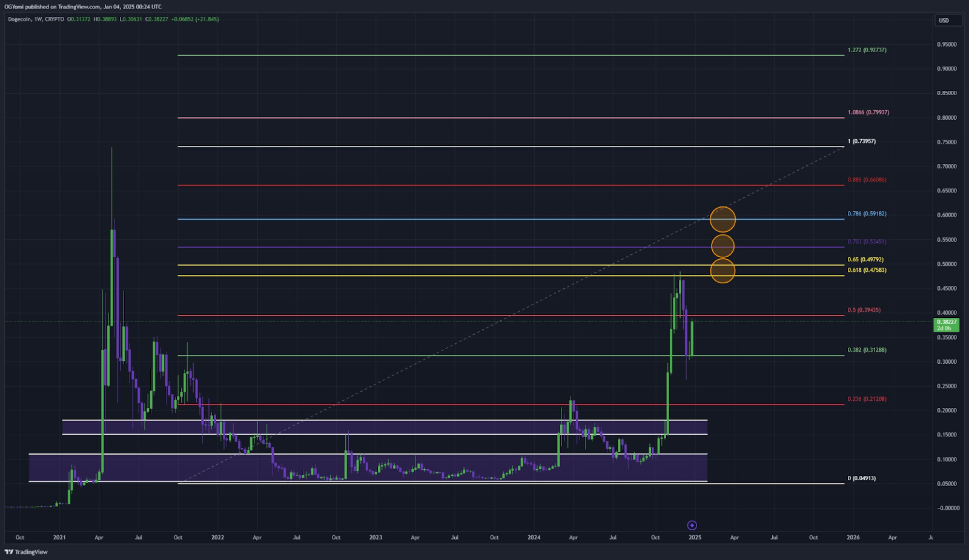Click the high value H0.38893

105,19
